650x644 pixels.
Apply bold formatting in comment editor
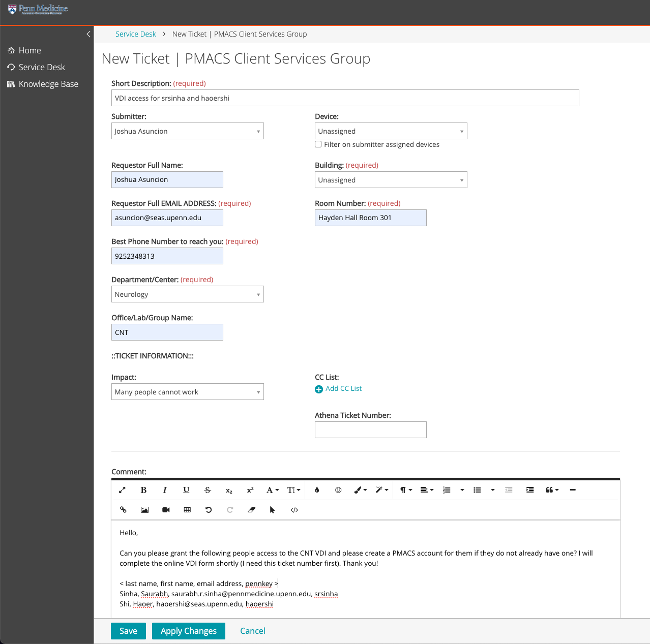click(x=143, y=490)
